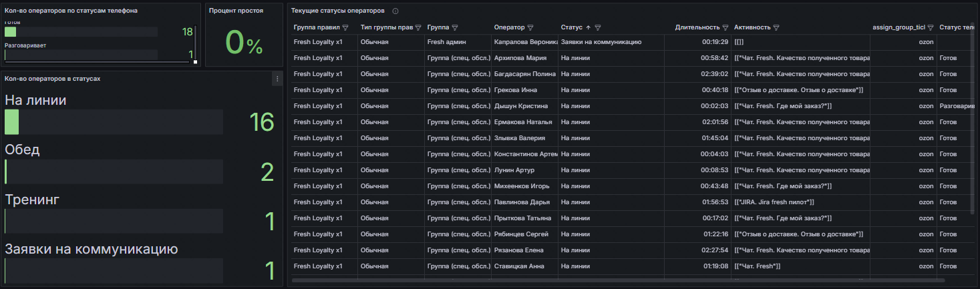This screenshot has width=980, height=289.
Task: Open the Процент простоя panel title
Action: (236, 11)
